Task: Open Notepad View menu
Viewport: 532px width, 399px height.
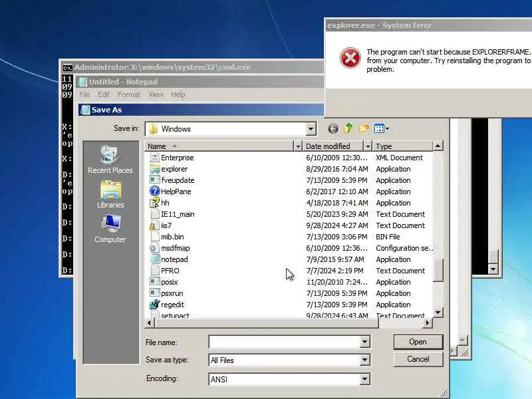Action: point(156,94)
